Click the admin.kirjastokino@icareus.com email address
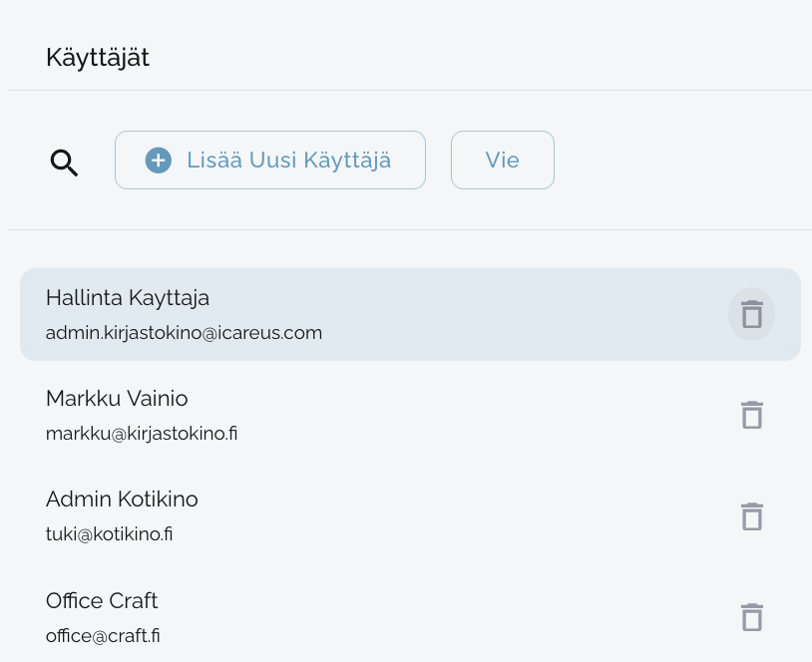This screenshot has width=812, height=662. click(184, 333)
